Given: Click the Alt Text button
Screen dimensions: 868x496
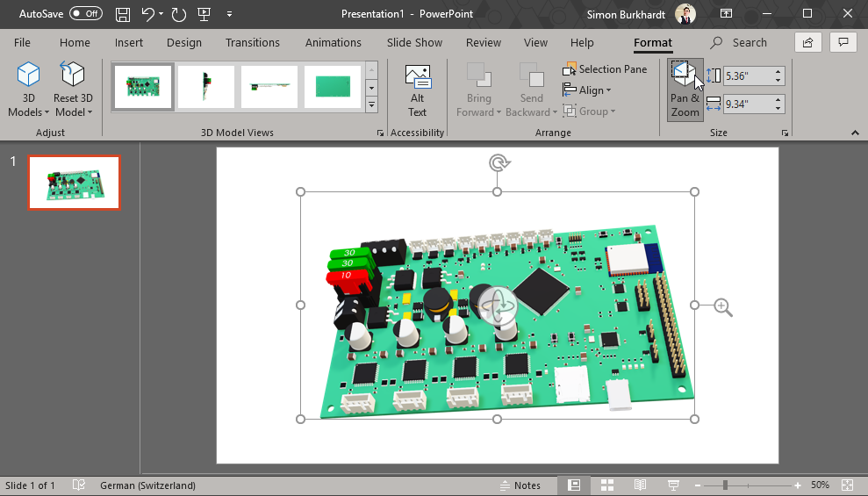Looking at the screenshot, I should click(x=418, y=90).
